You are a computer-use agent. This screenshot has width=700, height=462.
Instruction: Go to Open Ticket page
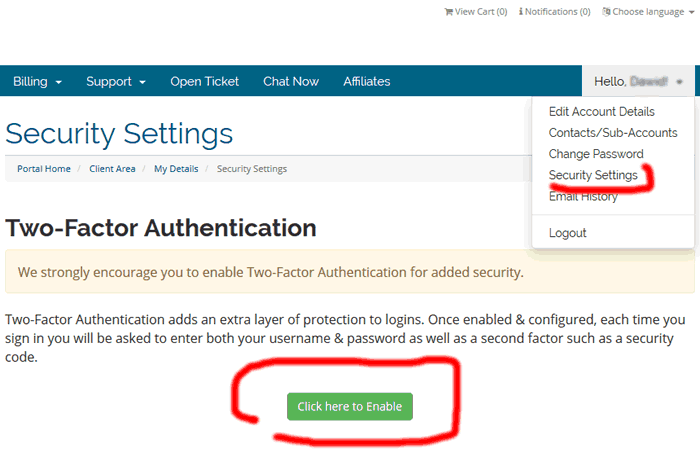click(x=204, y=81)
